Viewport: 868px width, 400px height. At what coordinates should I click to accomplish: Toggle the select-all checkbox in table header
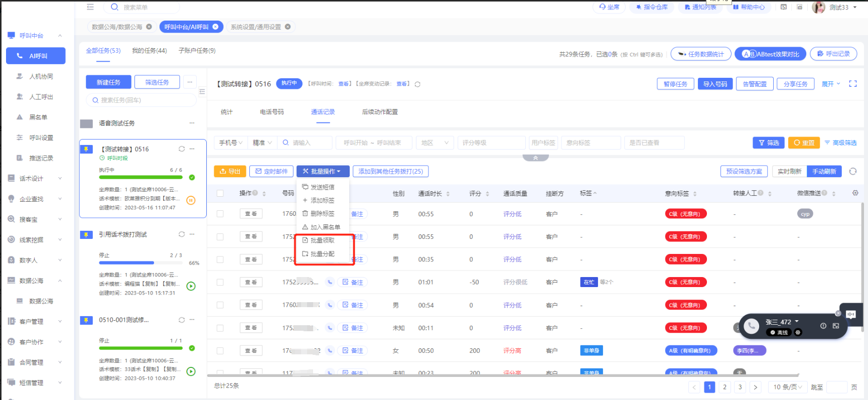click(220, 193)
